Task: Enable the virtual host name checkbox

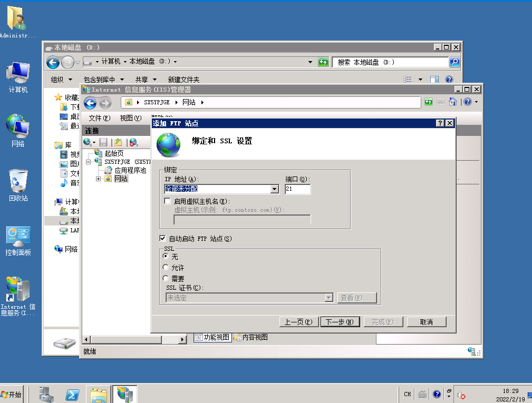Action: click(167, 201)
